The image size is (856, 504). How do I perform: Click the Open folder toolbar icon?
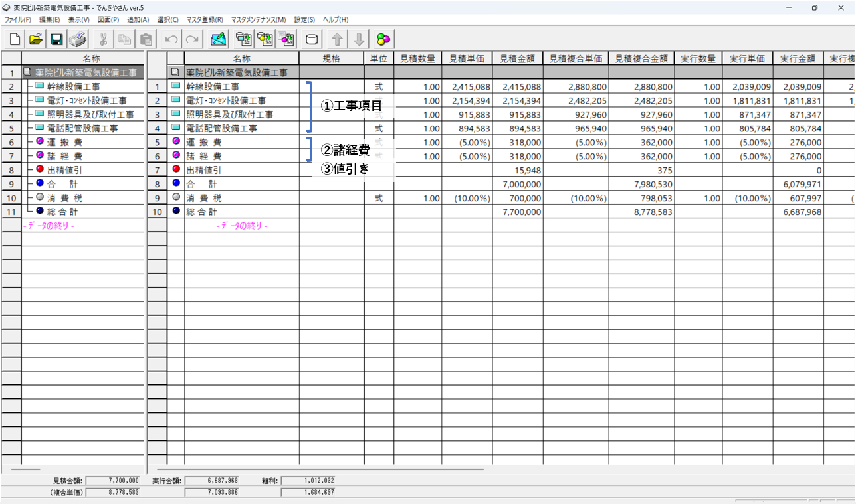pyautogui.click(x=35, y=39)
